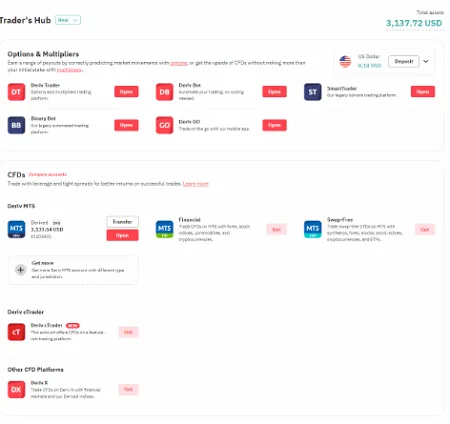Get the Swap-Free MT5 account
Viewport: 450px width, 424px height.
[x=425, y=229]
